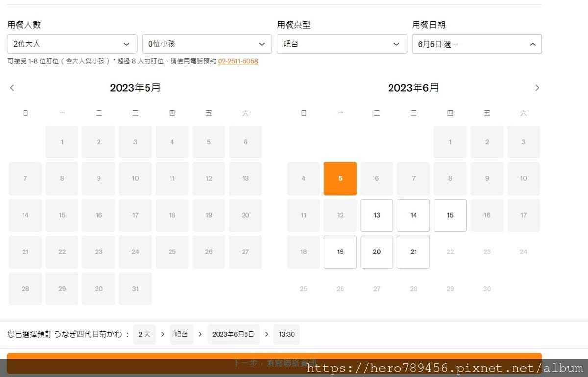Click the 下一步，填寫聯絡資訊 orange button

pos(274,363)
